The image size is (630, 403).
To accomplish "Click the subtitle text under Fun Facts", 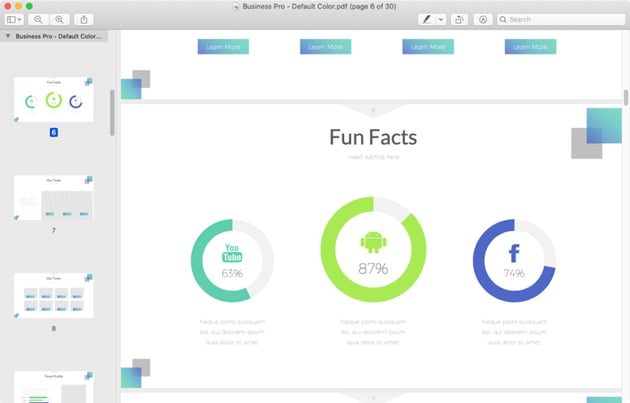I will [373, 157].
